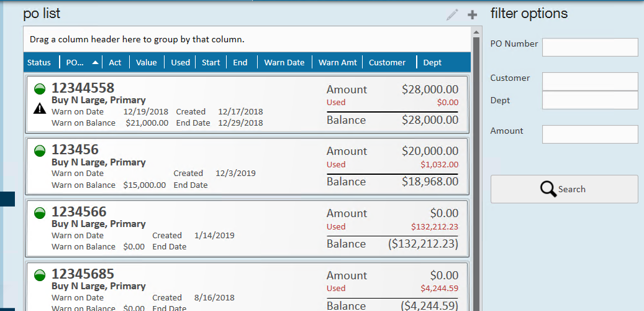Click the $132,212.23 Used value
This screenshot has width=644, height=311.
[x=435, y=226]
